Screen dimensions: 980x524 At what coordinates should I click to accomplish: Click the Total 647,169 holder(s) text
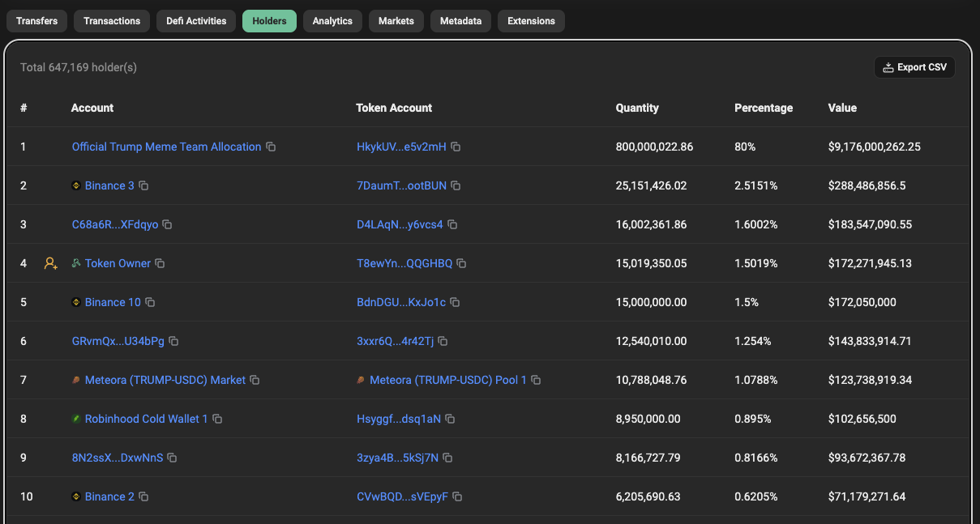(79, 67)
